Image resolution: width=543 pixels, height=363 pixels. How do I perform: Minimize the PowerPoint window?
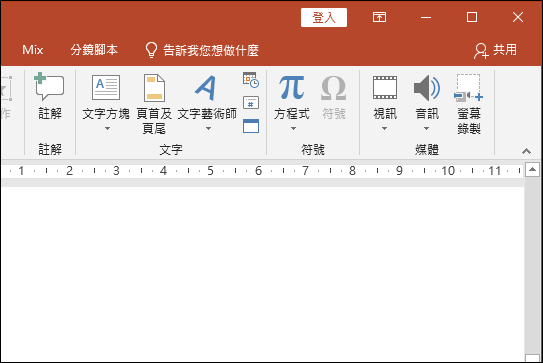click(x=426, y=17)
